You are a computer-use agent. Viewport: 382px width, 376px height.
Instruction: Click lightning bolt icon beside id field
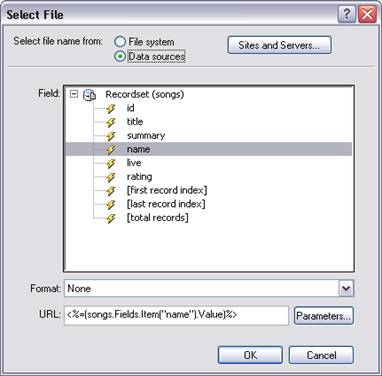tap(111, 108)
